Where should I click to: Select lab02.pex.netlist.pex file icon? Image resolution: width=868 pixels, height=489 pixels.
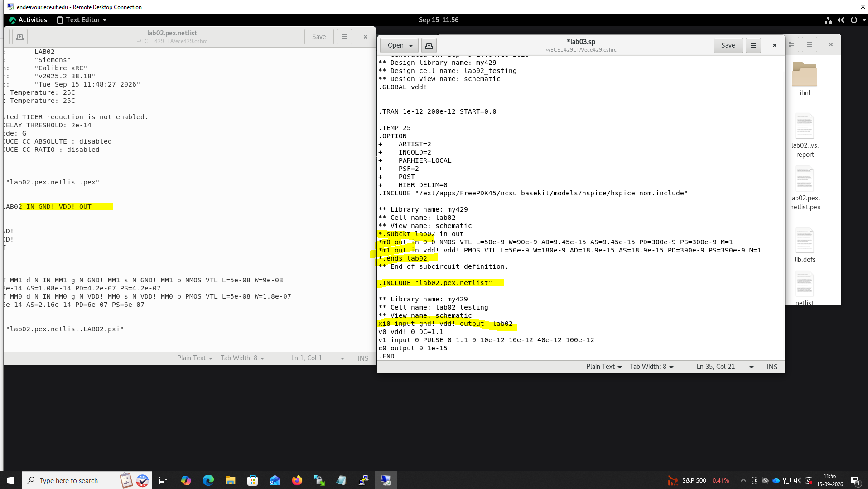(805, 188)
